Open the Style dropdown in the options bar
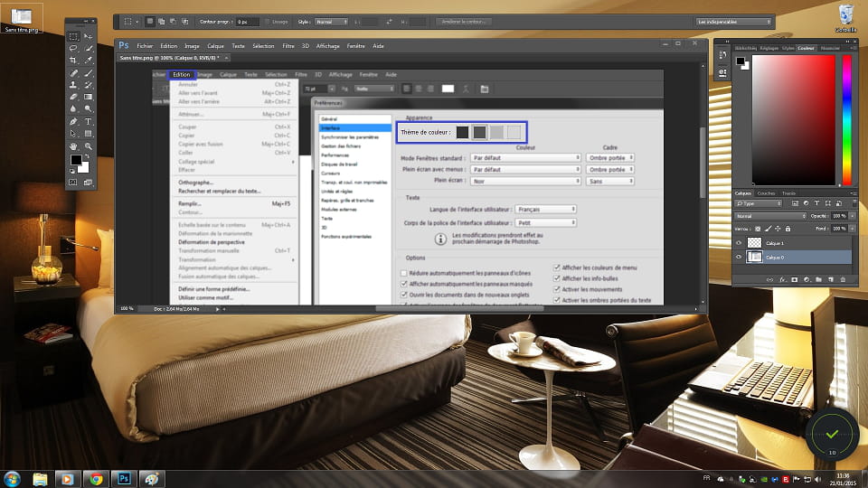868x488 pixels. click(330, 21)
